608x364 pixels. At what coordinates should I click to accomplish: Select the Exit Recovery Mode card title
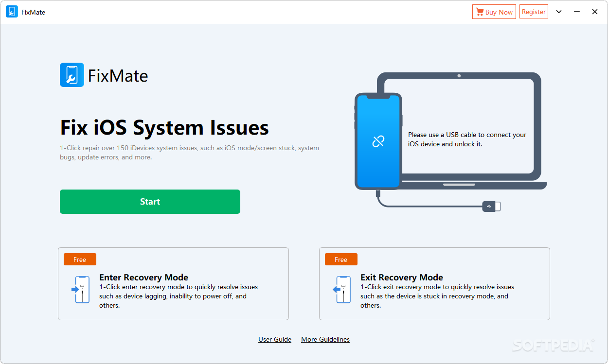[x=402, y=277]
